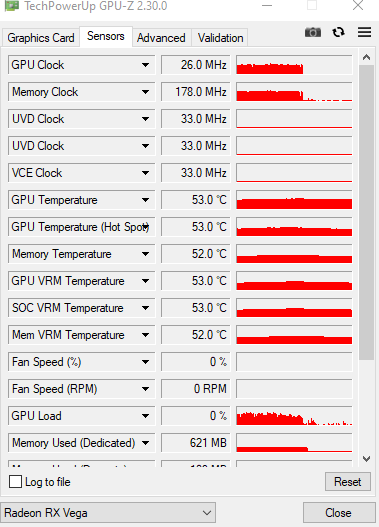
Task: Click the Reset button
Action: [x=348, y=482]
